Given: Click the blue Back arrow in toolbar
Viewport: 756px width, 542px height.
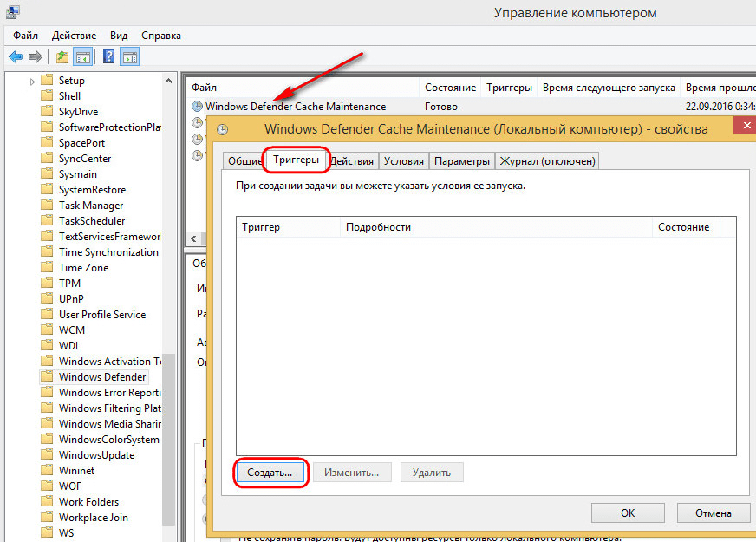Looking at the screenshot, I should (15, 57).
